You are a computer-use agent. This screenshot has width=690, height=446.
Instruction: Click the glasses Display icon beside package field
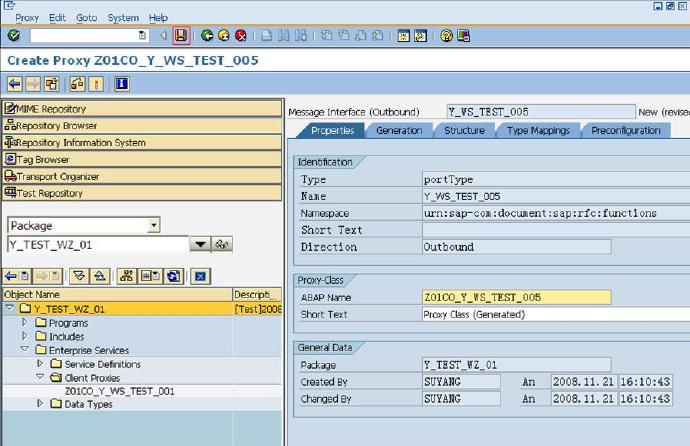(222, 244)
